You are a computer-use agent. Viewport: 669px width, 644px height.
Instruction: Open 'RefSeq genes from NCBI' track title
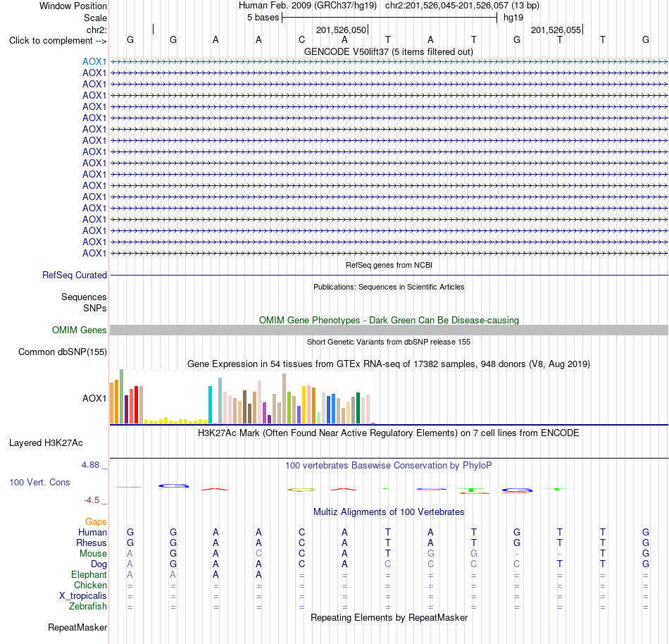click(389, 265)
